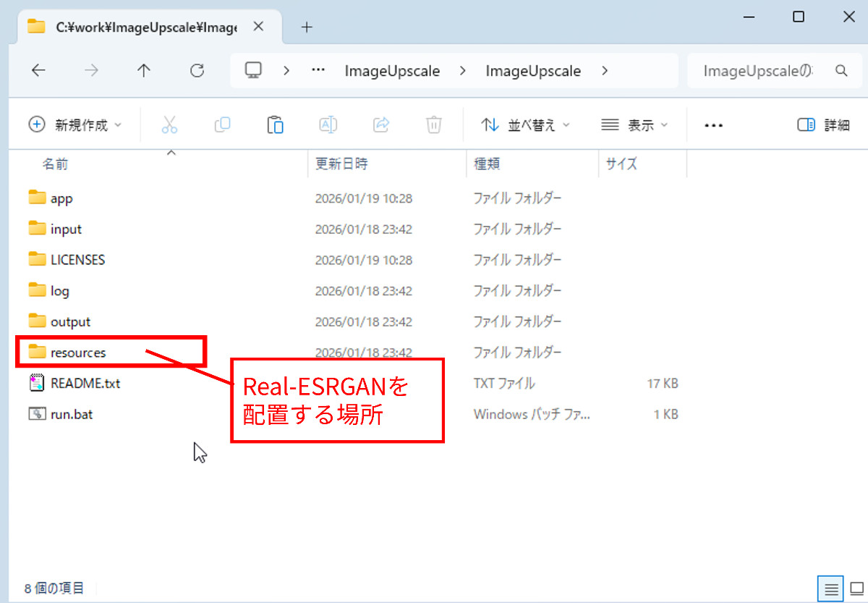The height and width of the screenshot is (603, 868).
Task: Click the Up directory arrow
Action: pyautogui.click(x=144, y=70)
